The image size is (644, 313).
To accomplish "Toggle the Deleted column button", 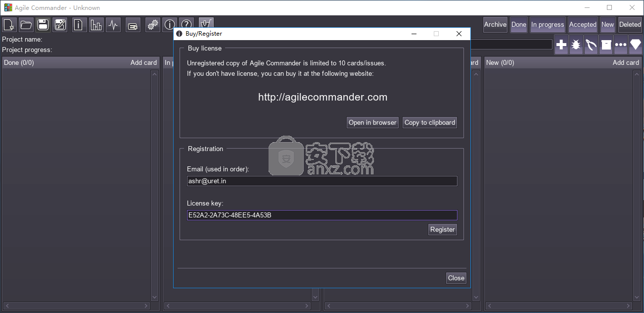I will [630, 24].
